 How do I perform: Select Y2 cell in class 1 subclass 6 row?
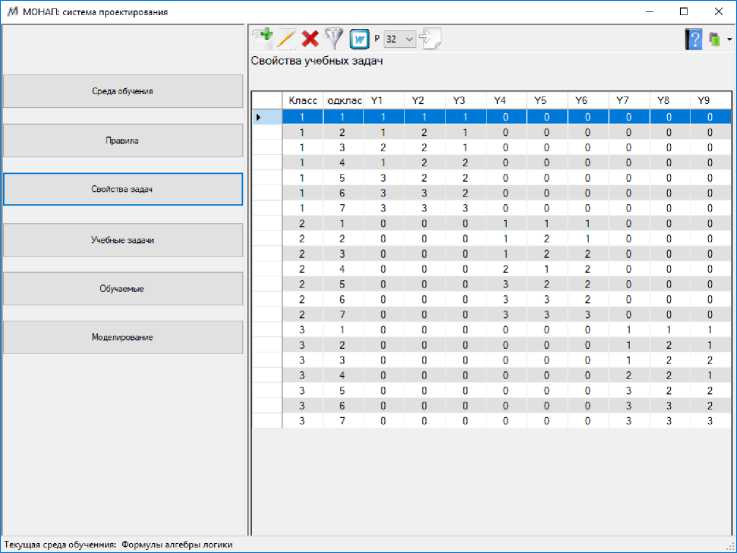[424, 193]
